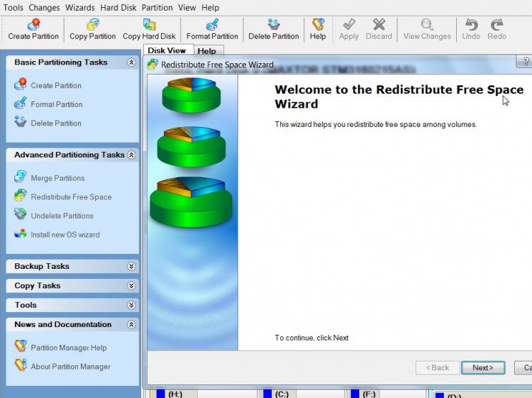This screenshot has width=532, height=398.
Task: Click the Delete Partition toolbar icon
Action: pyautogui.click(x=274, y=24)
